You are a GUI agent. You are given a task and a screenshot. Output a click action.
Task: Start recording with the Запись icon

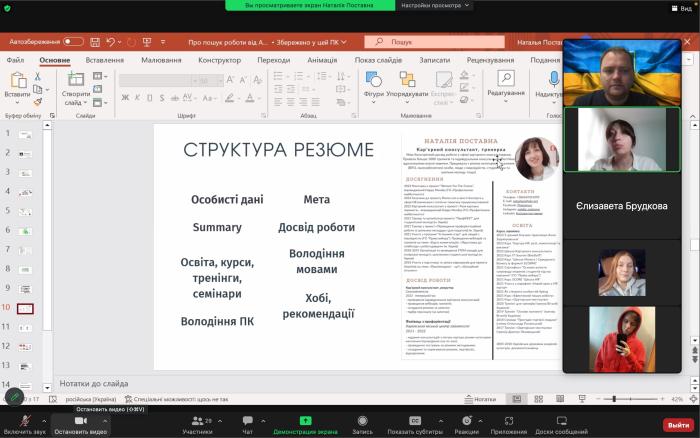point(362,421)
